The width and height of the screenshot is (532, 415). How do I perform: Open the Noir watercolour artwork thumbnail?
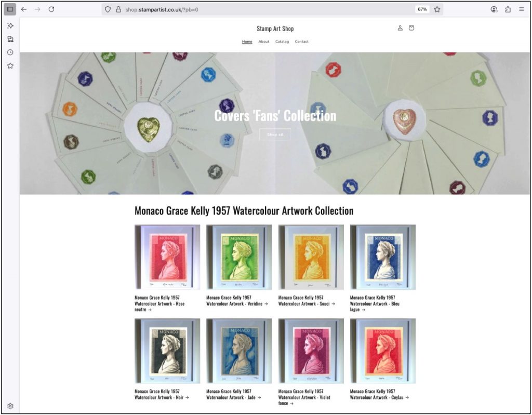point(167,351)
